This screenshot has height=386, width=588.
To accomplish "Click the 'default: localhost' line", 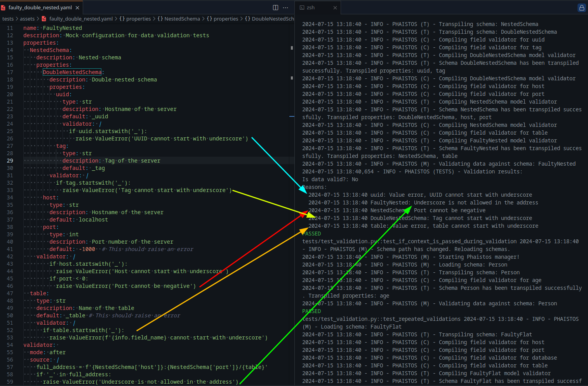I will [x=79, y=220].
